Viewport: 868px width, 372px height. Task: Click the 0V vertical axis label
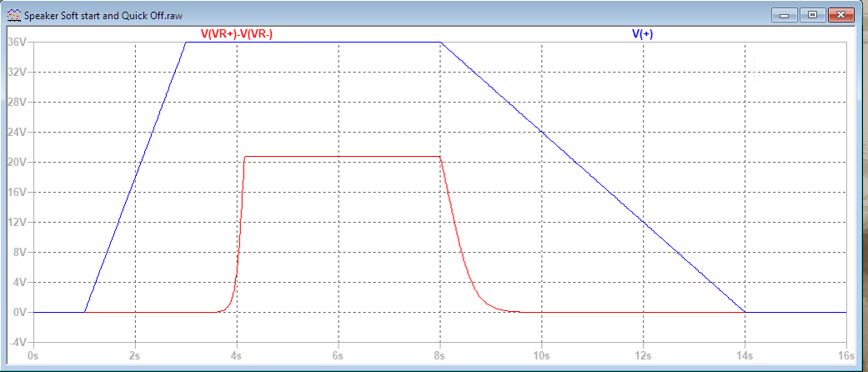(21, 312)
